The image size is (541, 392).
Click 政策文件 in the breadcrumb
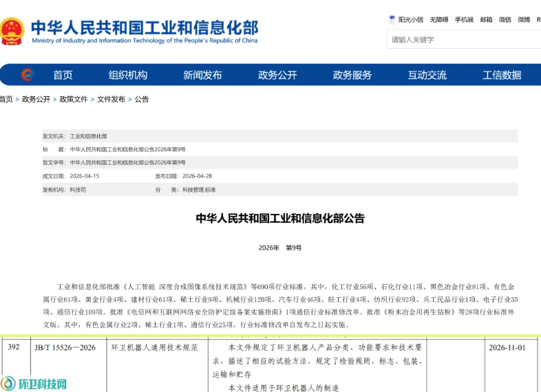coord(74,99)
